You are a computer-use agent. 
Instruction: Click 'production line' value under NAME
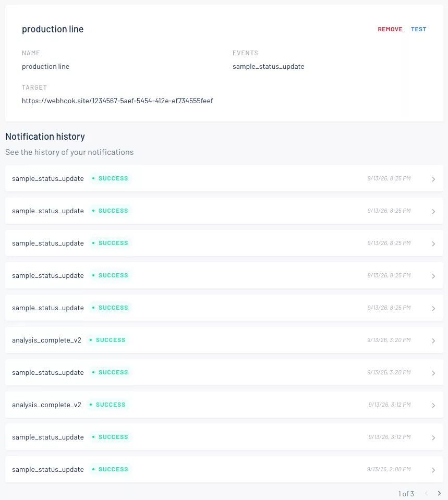pos(45,66)
